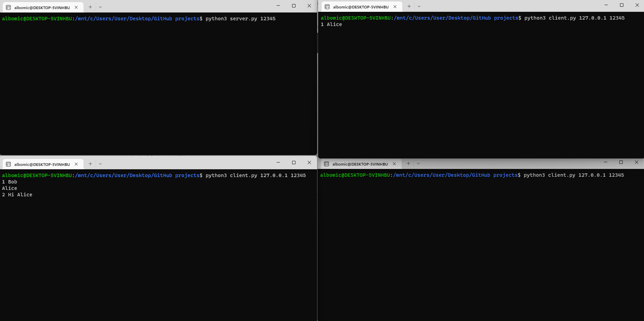
Task: Click the line reading '2 Hi Alice'
Action: (x=17, y=195)
